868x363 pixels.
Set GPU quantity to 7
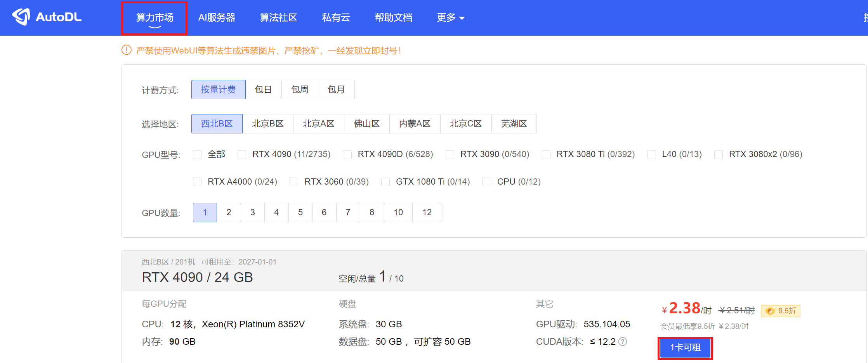click(348, 213)
